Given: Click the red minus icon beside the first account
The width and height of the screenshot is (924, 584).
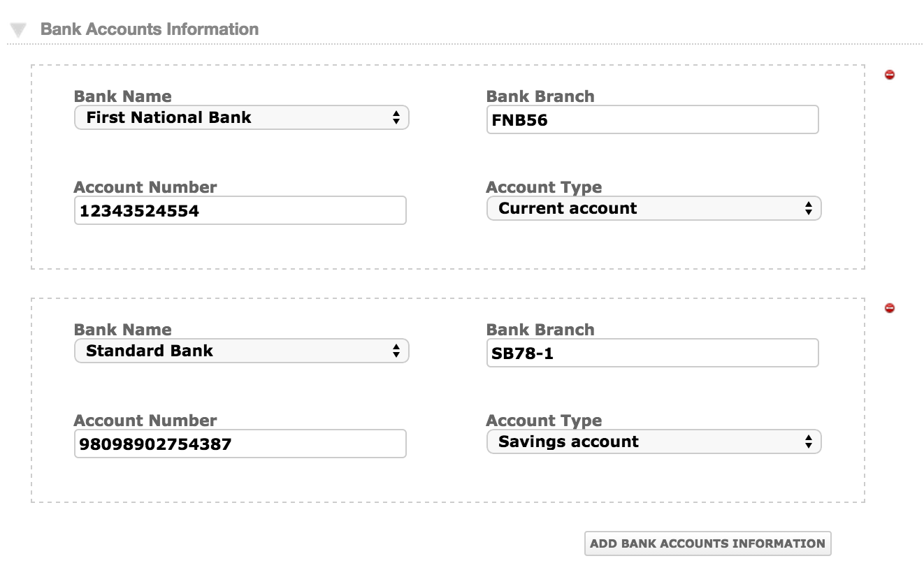Looking at the screenshot, I should coord(889,74).
